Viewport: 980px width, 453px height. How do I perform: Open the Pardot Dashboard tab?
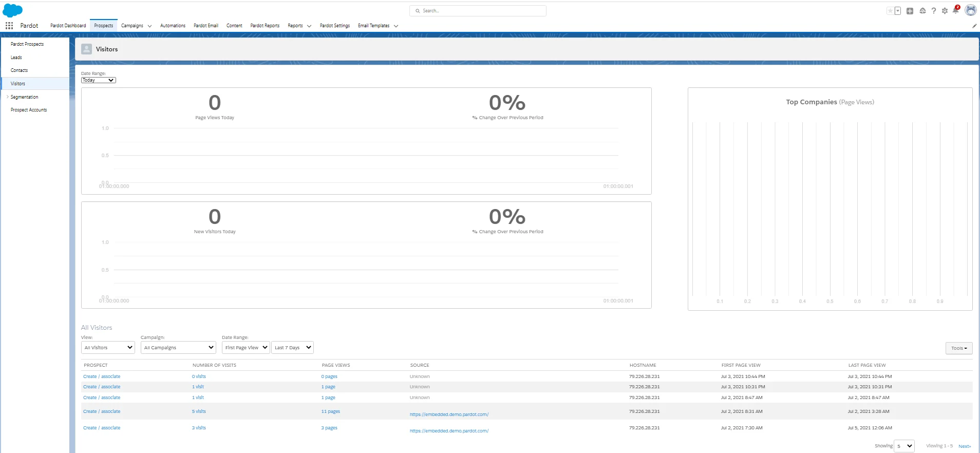click(x=68, y=26)
